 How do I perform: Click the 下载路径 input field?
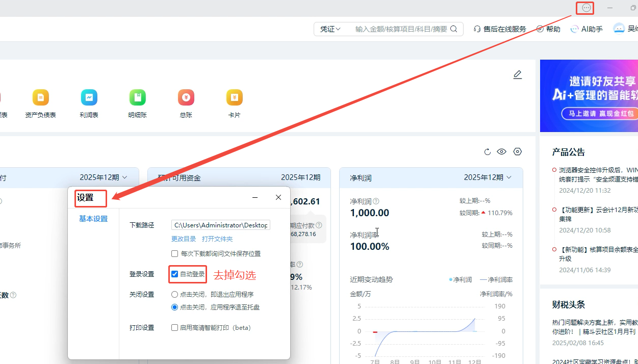(220, 225)
